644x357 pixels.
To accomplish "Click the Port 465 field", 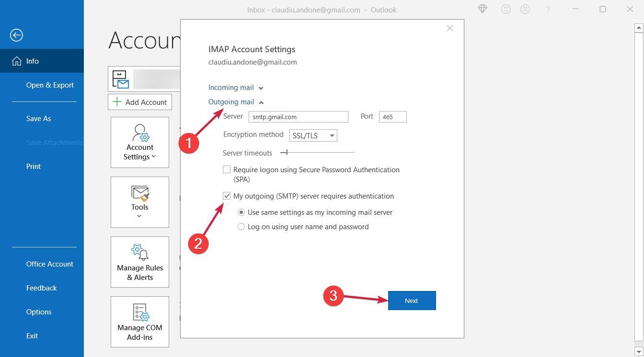I will 393,117.
